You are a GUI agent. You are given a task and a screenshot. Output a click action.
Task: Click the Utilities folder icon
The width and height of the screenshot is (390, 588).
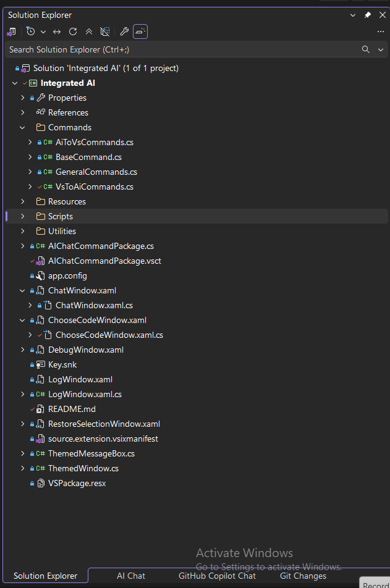tap(41, 231)
